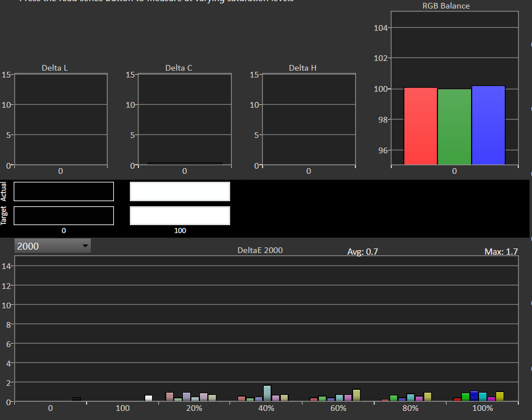
Task: Click the white DeltaE bar for 100
Action: pos(149,398)
